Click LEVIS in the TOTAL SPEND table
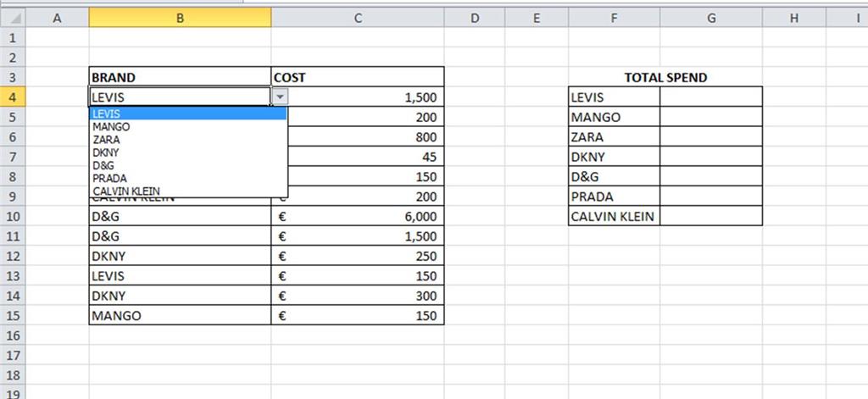 (614, 97)
